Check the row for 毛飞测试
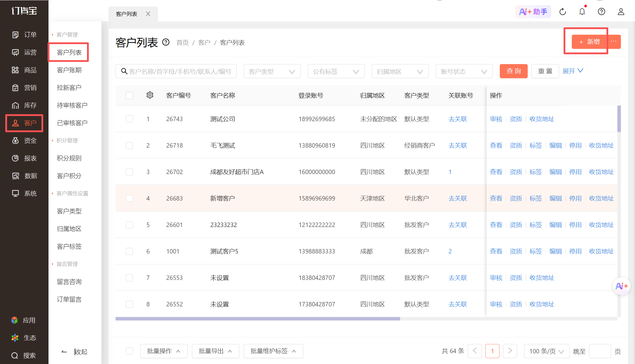 (x=129, y=145)
